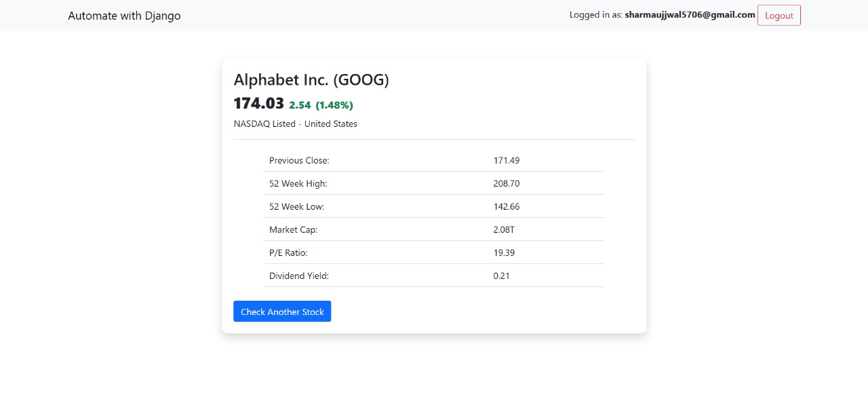Click the Logout button
This screenshot has height=410, width=868.
coord(778,16)
